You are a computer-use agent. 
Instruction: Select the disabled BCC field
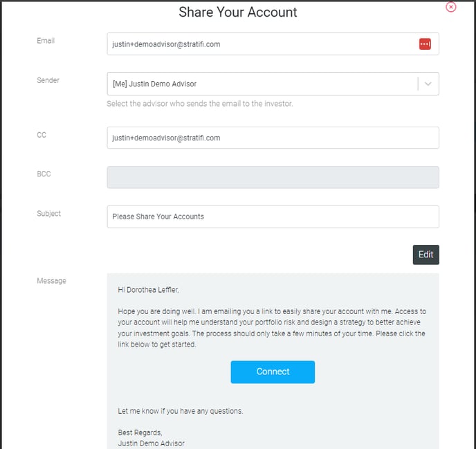pyautogui.click(x=273, y=177)
